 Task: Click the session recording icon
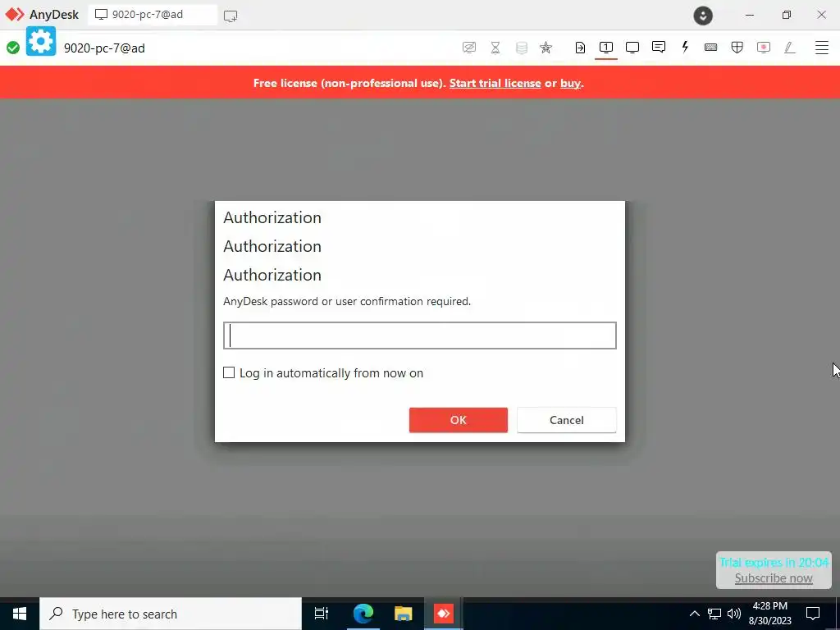764,48
